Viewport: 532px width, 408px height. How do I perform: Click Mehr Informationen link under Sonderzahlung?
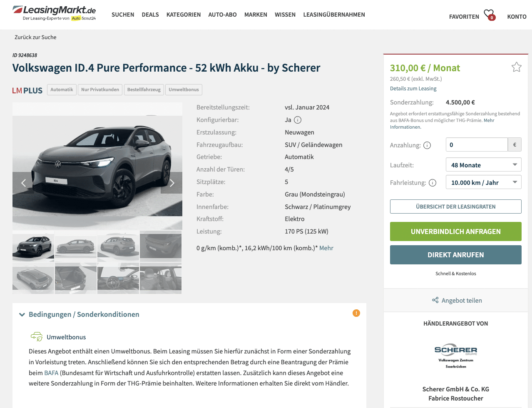point(442,124)
